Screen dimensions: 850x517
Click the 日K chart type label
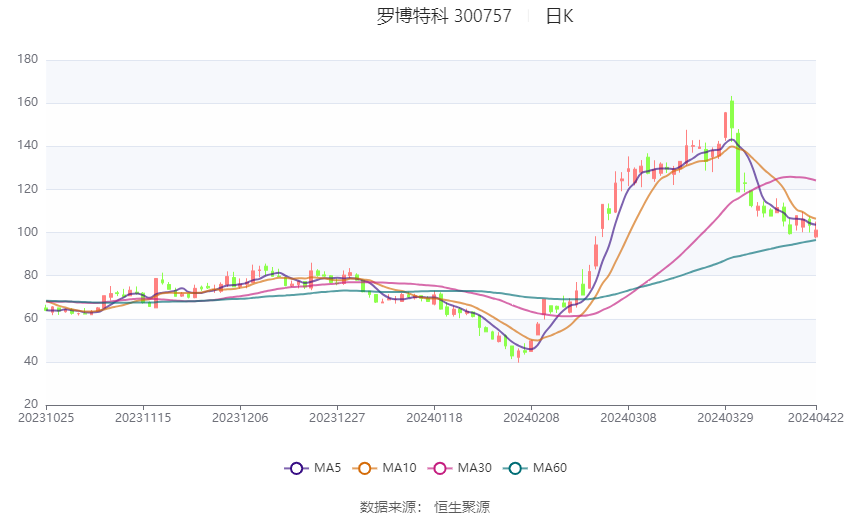pyautogui.click(x=559, y=16)
